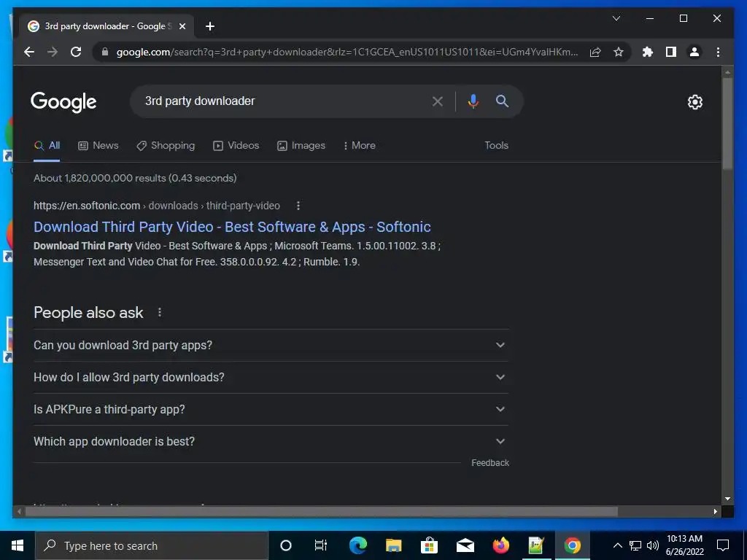Clear the search box text
This screenshot has height=560, width=747.
438,101
